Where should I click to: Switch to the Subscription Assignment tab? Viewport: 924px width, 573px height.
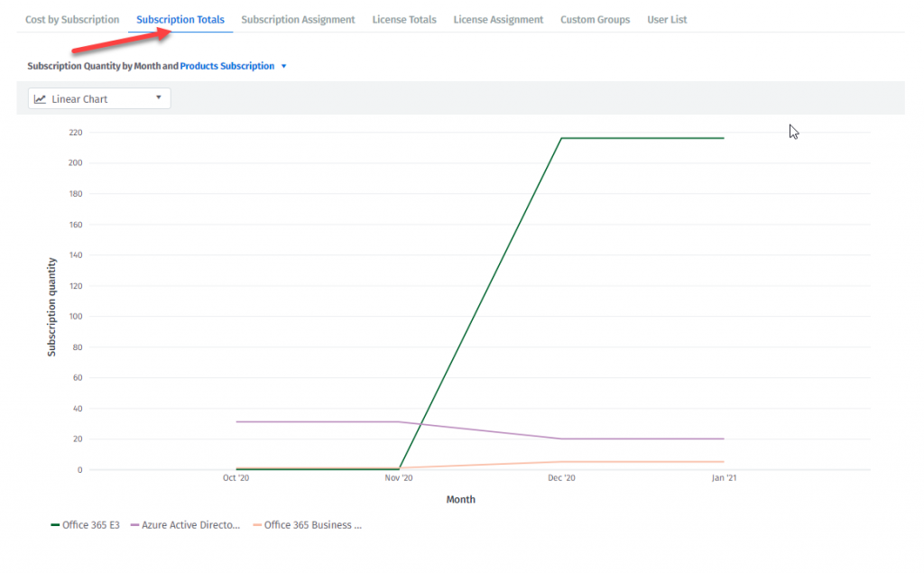tap(298, 20)
